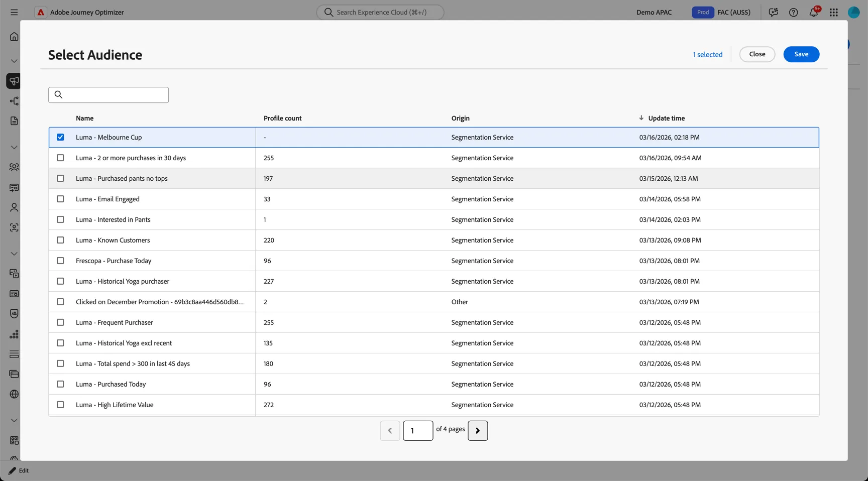Open the Landing pages document icon in sidebar
This screenshot has height=481, width=868.
(x=14, y=121)
